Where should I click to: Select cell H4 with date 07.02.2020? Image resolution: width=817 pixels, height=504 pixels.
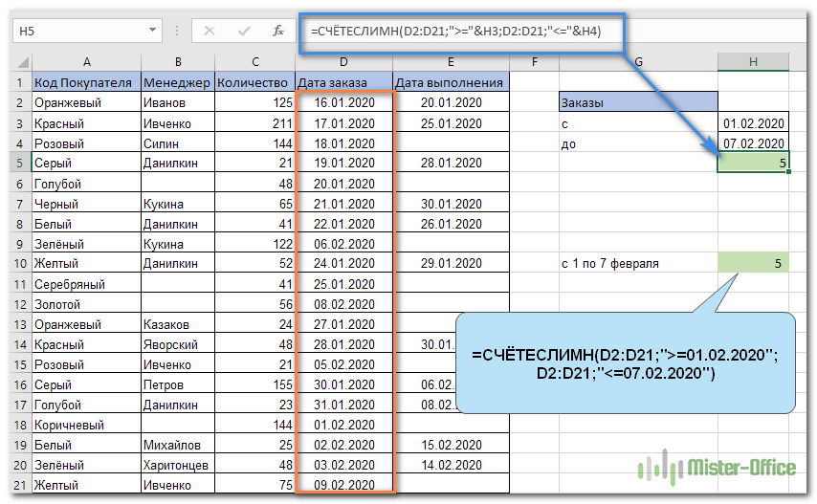click(x=753, y=143)
